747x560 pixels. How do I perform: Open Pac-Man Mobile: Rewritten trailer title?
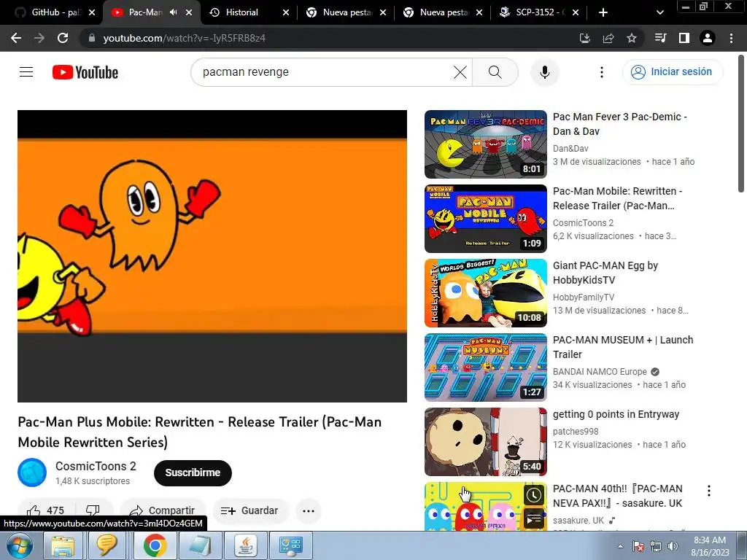click(x=618, y=198)
